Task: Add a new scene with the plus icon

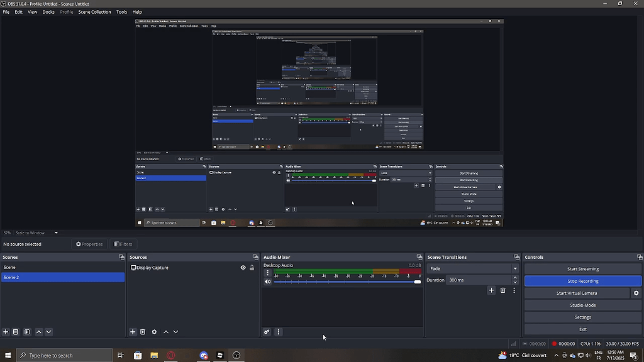Action: click(5, 332)
